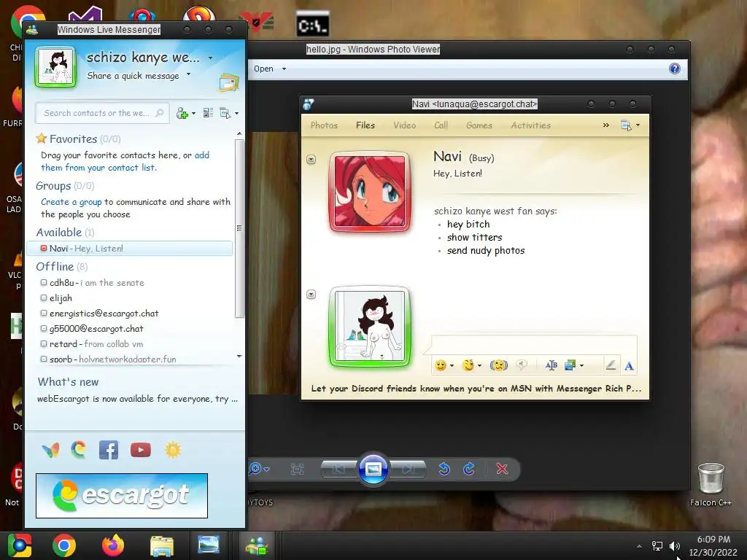Click the sun weather icon in Messenger
Viewport: 747px width, 560px height.
[x=173, y=450]
